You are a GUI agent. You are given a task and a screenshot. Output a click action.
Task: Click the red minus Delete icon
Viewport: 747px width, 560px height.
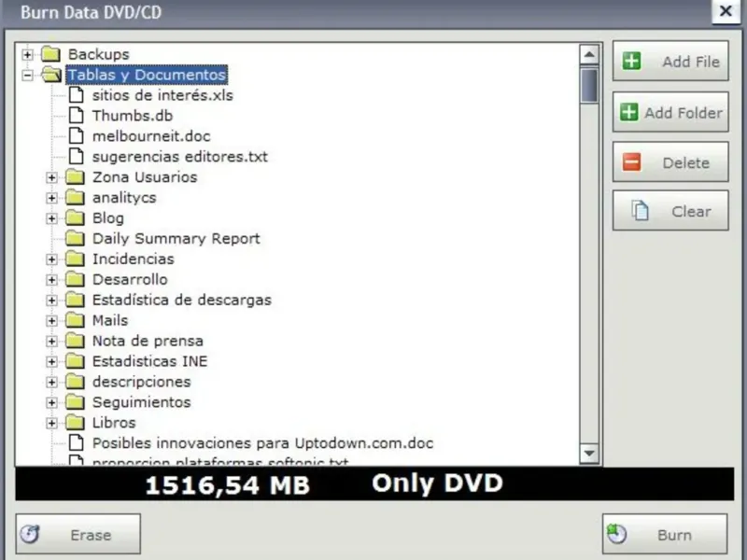[632, 162]
